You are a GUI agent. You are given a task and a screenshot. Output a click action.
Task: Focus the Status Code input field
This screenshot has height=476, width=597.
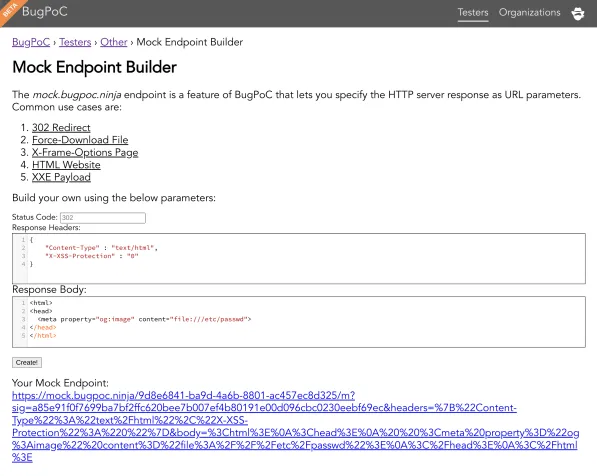click(103, 217)
